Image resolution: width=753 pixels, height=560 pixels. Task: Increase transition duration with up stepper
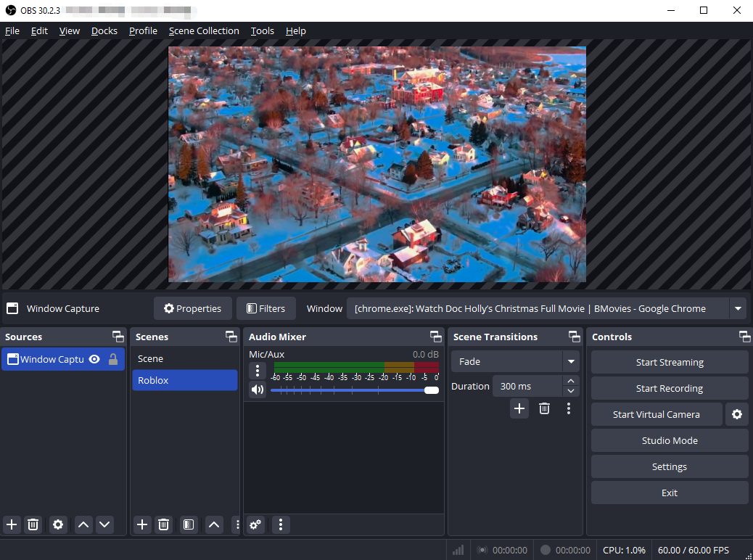(571, 381)
